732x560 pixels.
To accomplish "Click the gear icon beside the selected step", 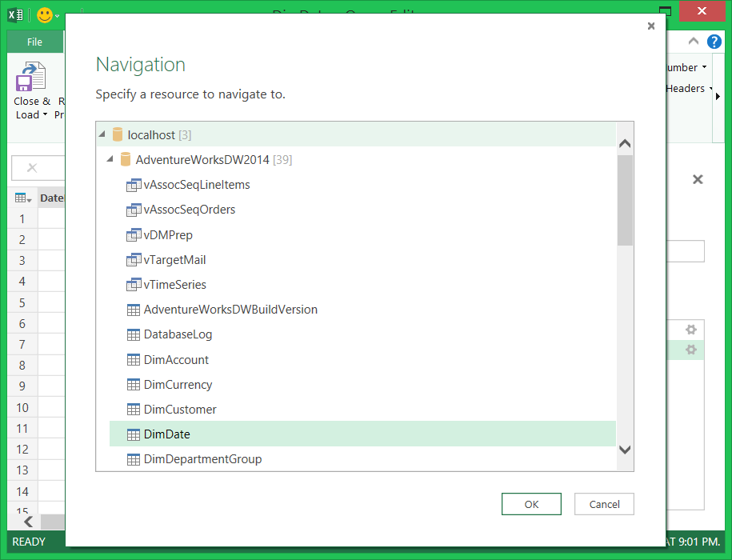I will pos(691,350).
